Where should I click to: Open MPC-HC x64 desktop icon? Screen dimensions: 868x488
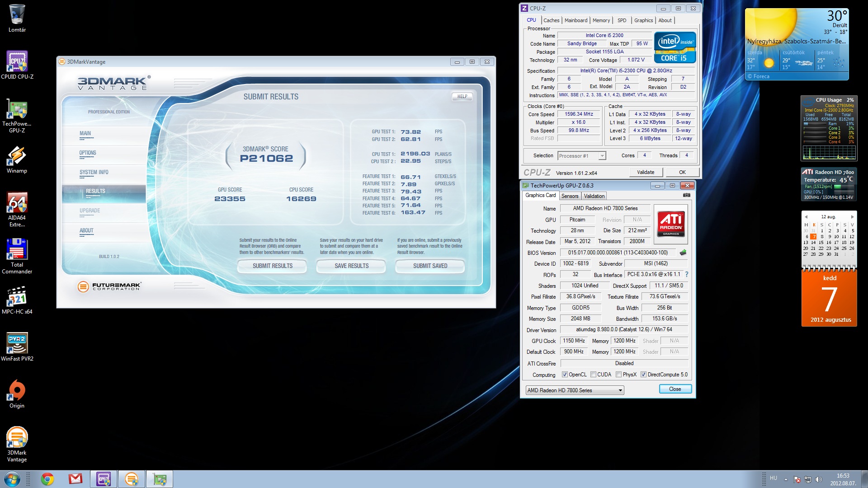click(17, 297)
